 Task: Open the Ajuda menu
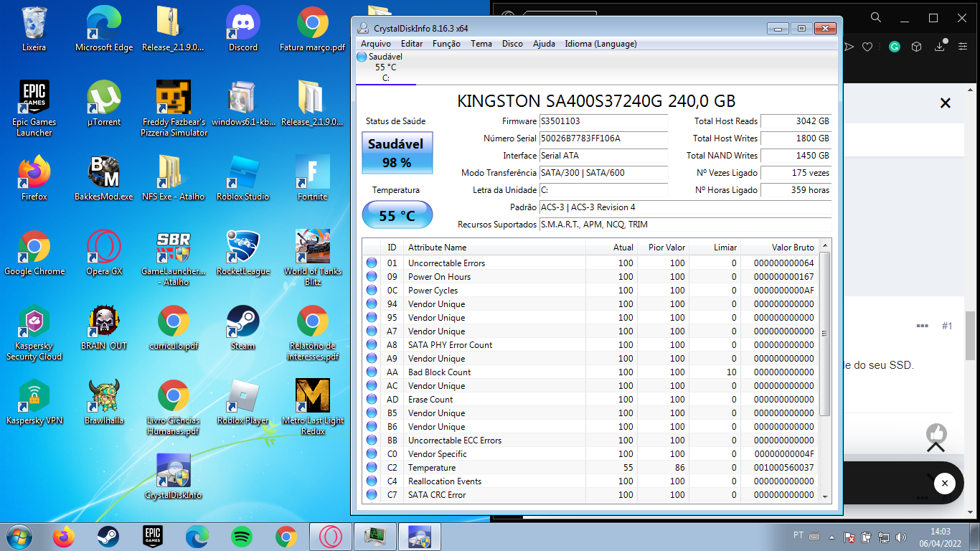tap(544, 44)
